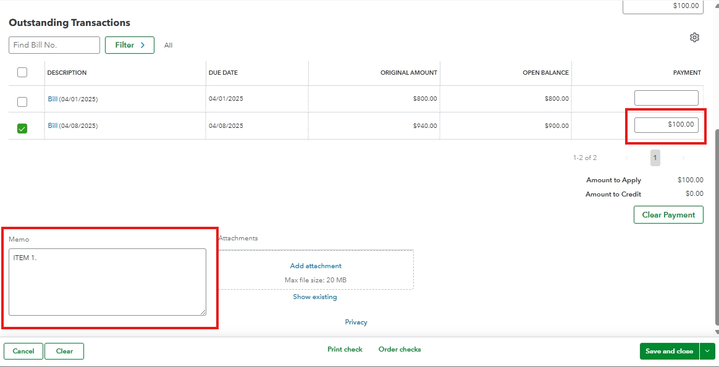Image resolution: width=719 pixels, height=367 pixels.
Task: Click the empty payment field for $800 bill
Action: [x=666, y=98]
